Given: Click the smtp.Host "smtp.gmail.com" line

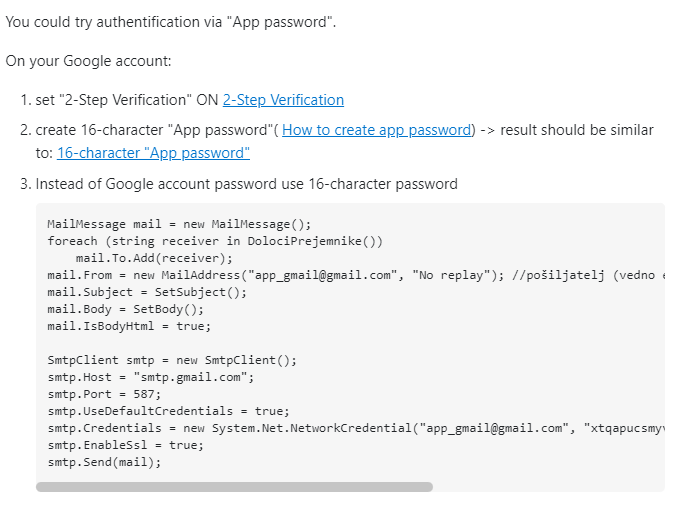Looking at the screenshot, I should (150, 377).
